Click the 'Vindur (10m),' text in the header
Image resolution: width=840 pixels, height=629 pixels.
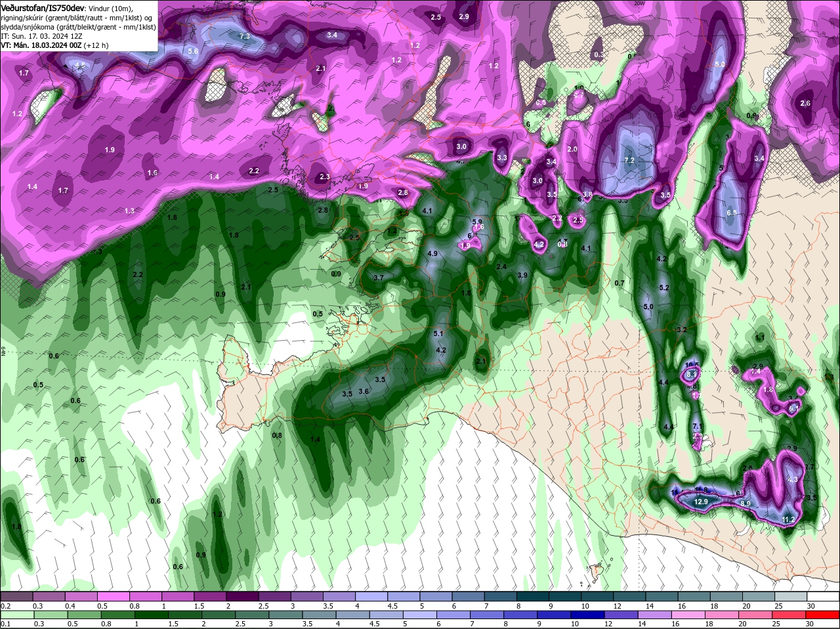pos(111,8)
